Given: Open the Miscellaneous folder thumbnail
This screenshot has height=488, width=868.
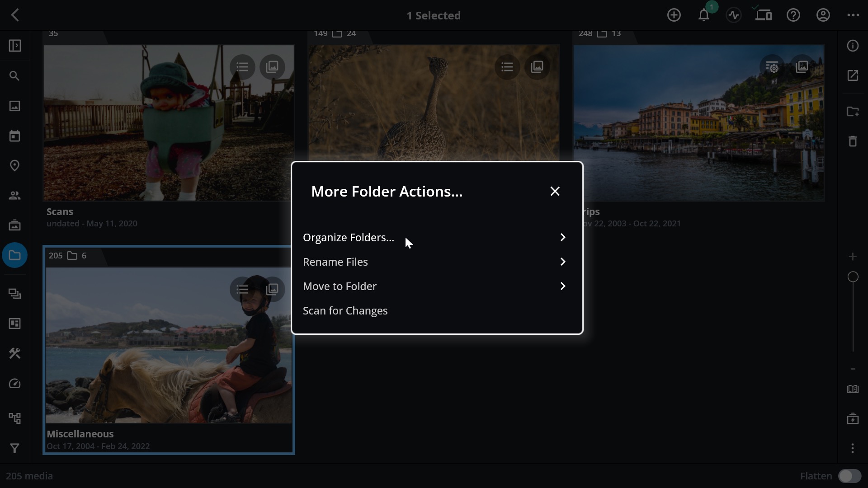Looking at the screenshot, I should tap(168, 346).
